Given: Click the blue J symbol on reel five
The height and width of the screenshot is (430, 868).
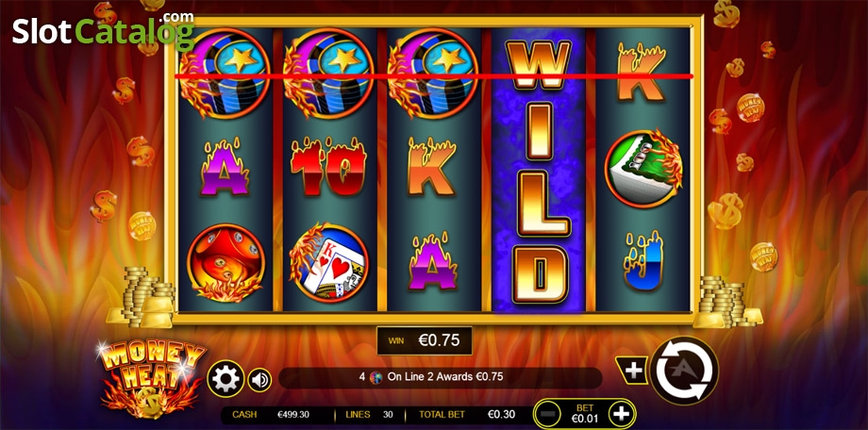Looking at the screenshot, I should click(643, 260).
